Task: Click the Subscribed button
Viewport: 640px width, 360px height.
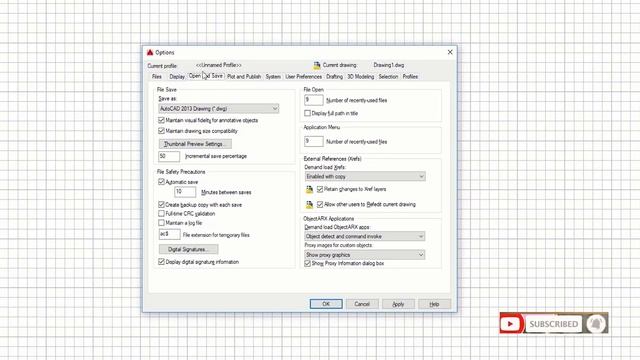Action: [x=553, y=324]
